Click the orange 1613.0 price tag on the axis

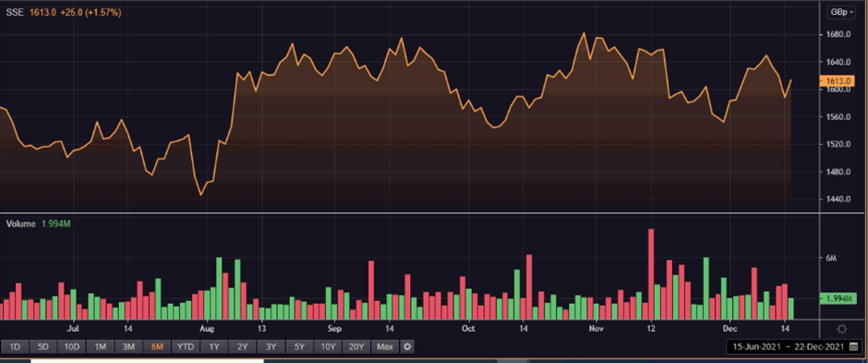[838, 80]
